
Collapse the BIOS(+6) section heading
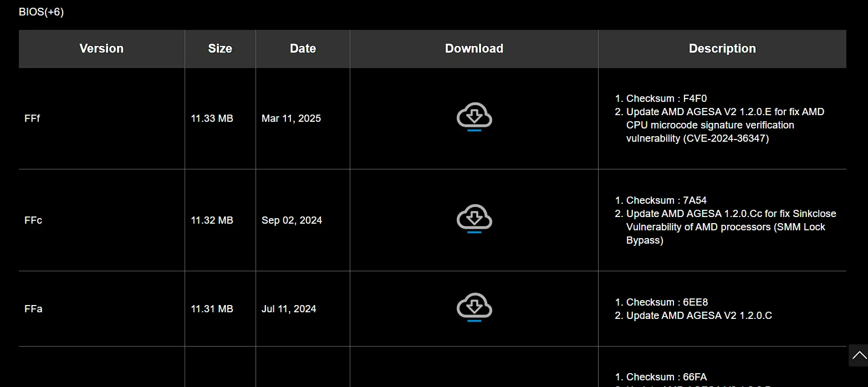pos(41,12)
